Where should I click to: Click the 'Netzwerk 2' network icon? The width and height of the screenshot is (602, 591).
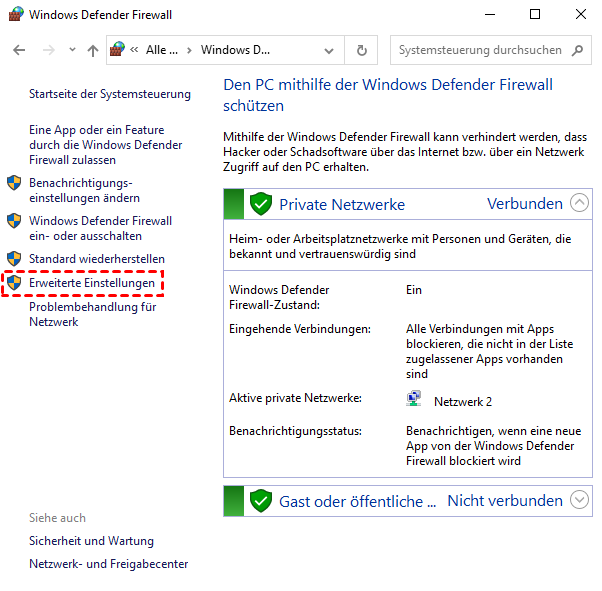413,399
